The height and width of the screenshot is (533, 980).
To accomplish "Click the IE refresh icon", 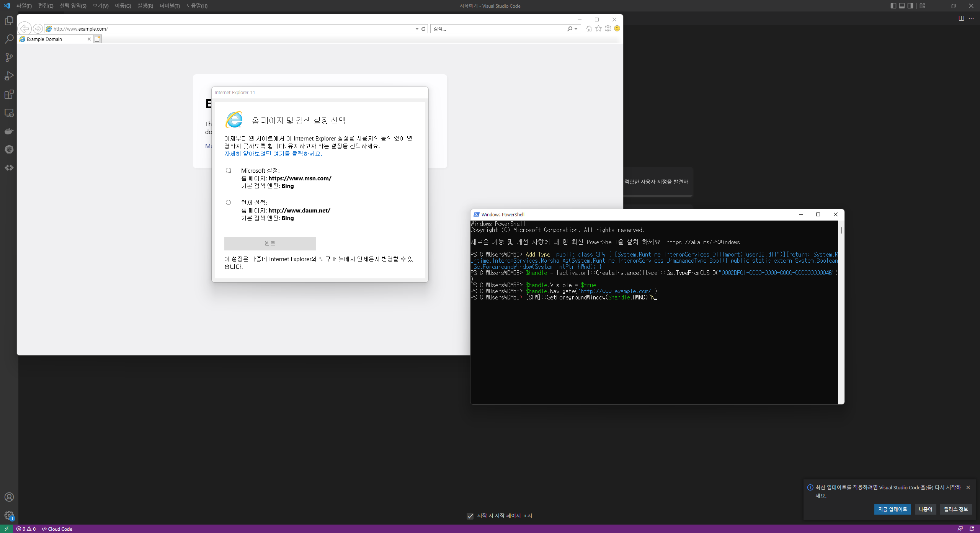I will [423, 29].
